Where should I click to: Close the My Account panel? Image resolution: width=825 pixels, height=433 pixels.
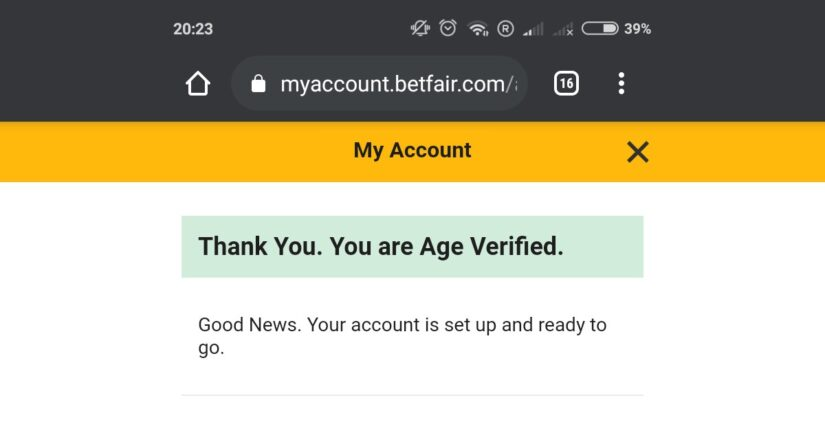click(637, 151)
